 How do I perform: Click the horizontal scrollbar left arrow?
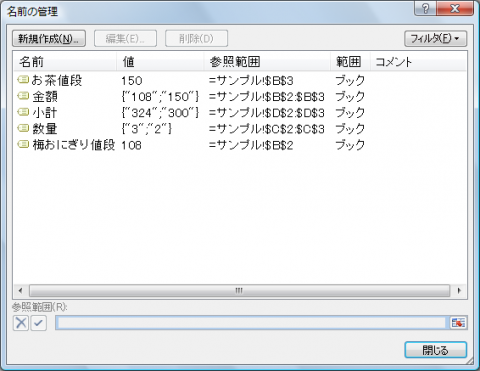pyautogui.click(x=21, y=291)
